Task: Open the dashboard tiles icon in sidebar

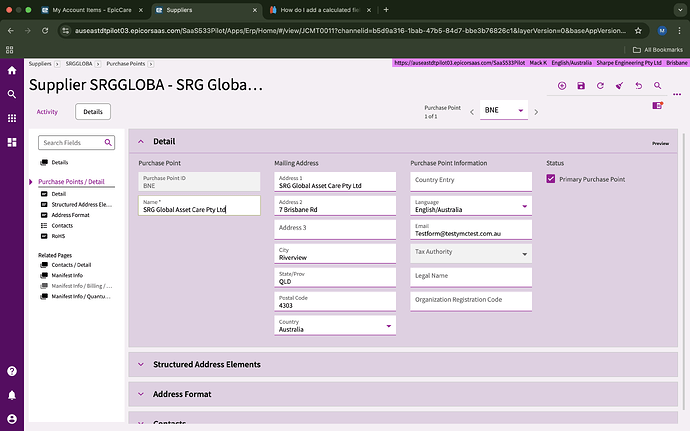Action: (12, 142)
